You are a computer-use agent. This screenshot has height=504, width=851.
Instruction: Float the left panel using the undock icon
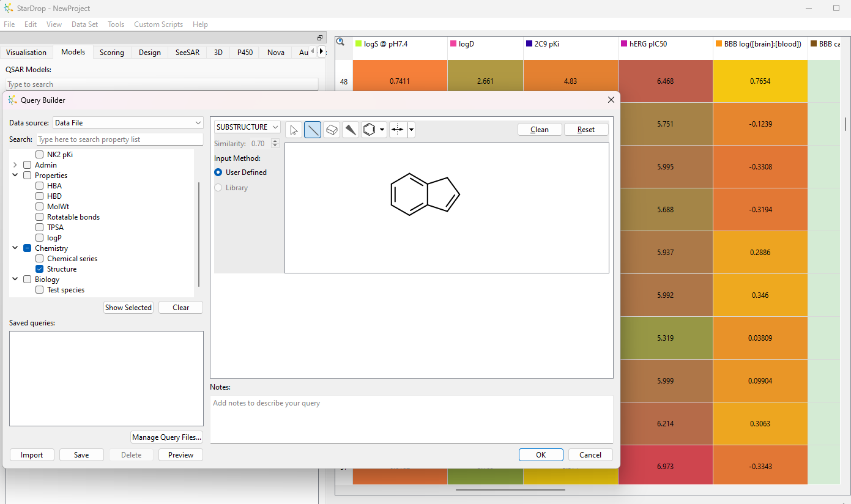tap(319, 38)
